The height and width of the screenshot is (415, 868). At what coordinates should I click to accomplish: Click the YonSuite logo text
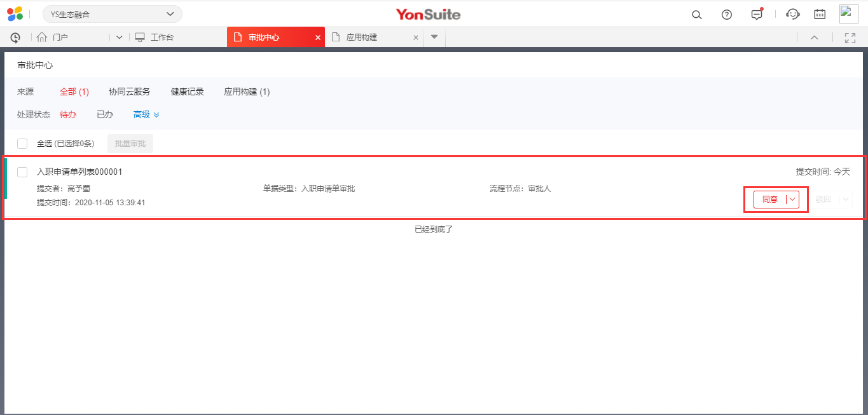pyautogui.click(x=428, y=14)
